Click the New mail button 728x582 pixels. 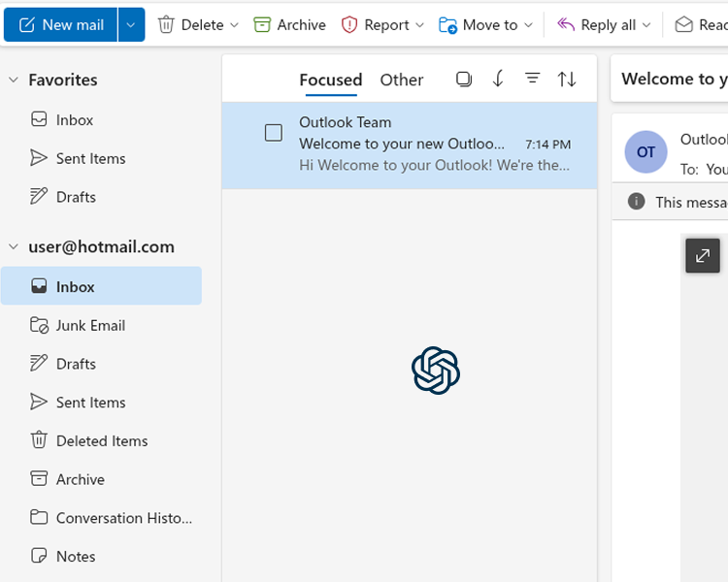click(x=61, y=25)
